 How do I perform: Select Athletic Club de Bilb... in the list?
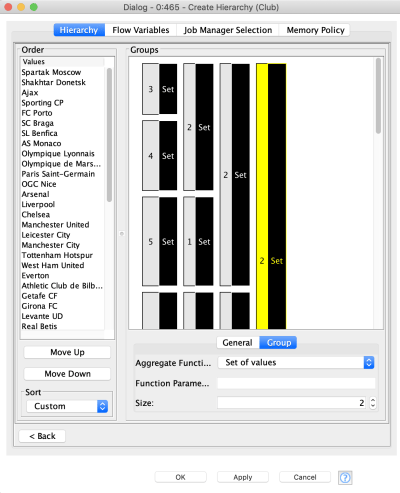pos(62,286)
